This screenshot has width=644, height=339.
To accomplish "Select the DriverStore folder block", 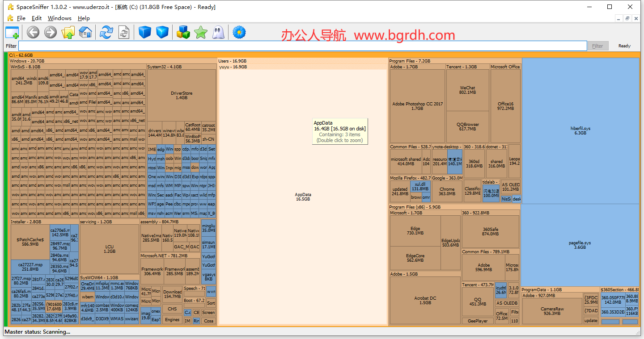I will [182, 95].
